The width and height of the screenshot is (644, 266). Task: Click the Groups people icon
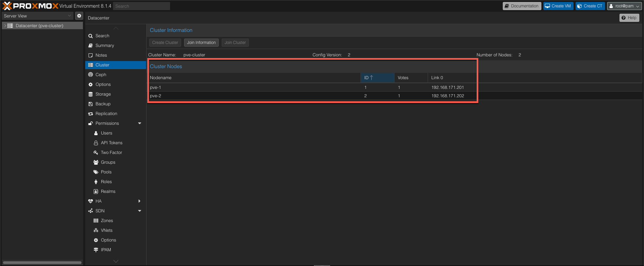[x=96, y=162]
